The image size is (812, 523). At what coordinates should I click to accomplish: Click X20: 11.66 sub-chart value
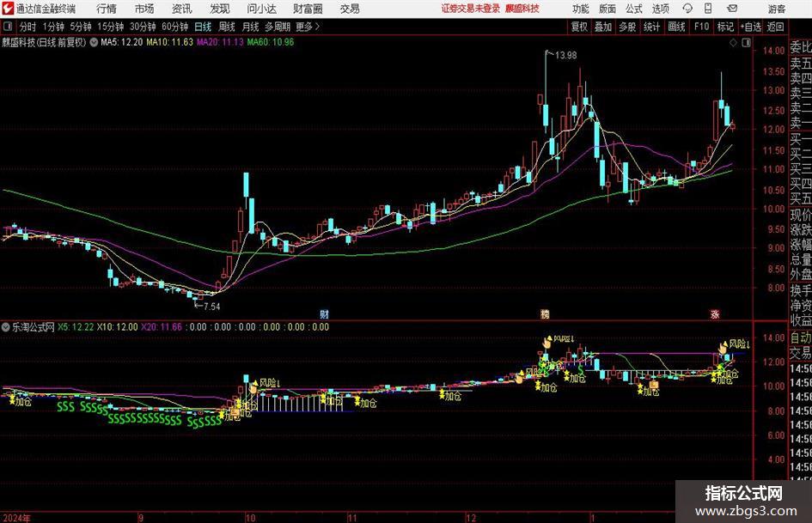tap(162, 327)
